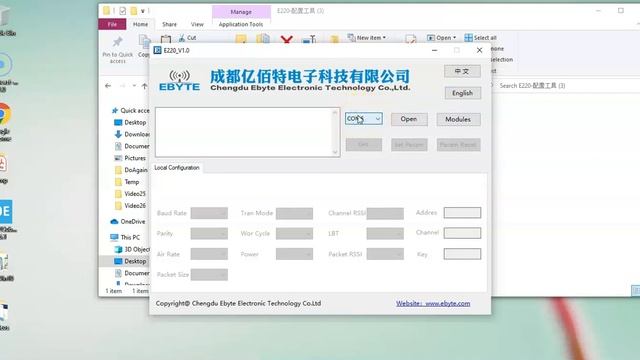Viewport: 640px width, 360px height.
Task: Open the Power dropdown
Action: 294,254
